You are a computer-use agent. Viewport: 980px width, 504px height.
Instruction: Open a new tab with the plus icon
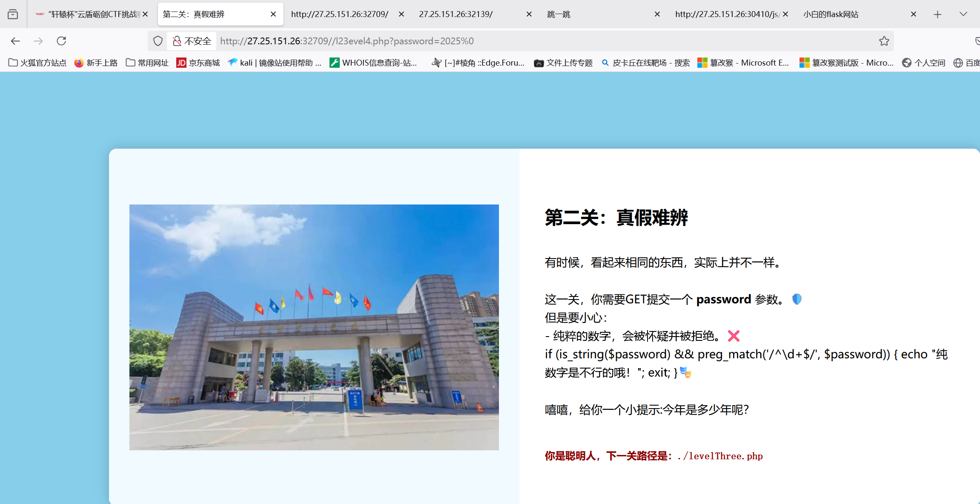tap(937, 14)
